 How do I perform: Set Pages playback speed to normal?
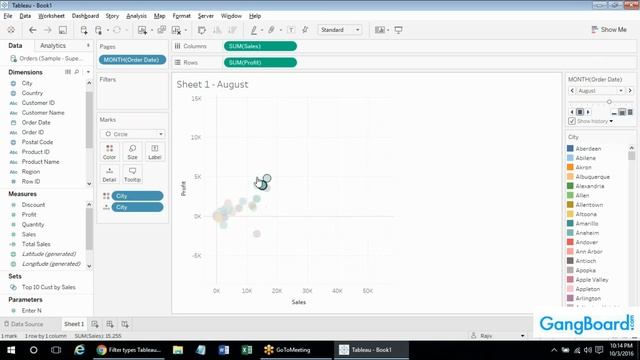[622, 112]
